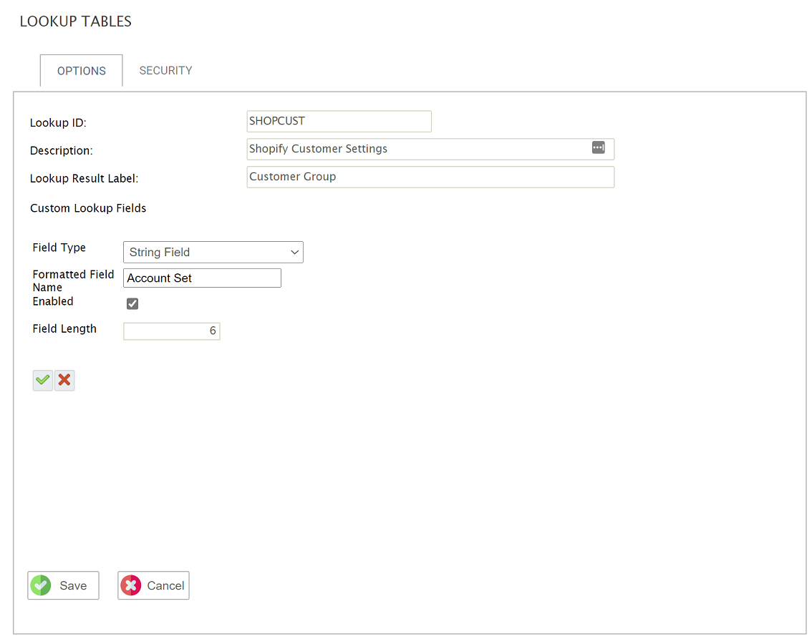This screenshot has height=644, width=812.
Task: Click the Enabled label text
Action: 53,302
